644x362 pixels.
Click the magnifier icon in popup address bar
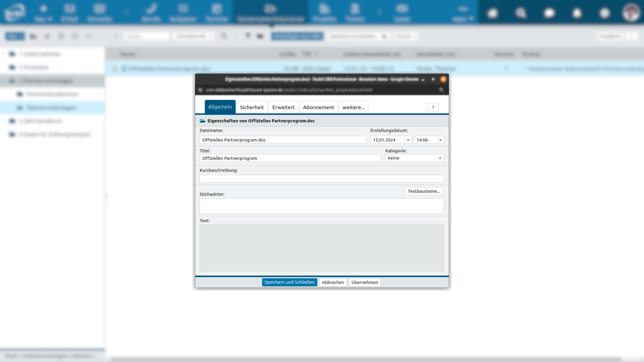pyautogui.click(x=441, y=90)
